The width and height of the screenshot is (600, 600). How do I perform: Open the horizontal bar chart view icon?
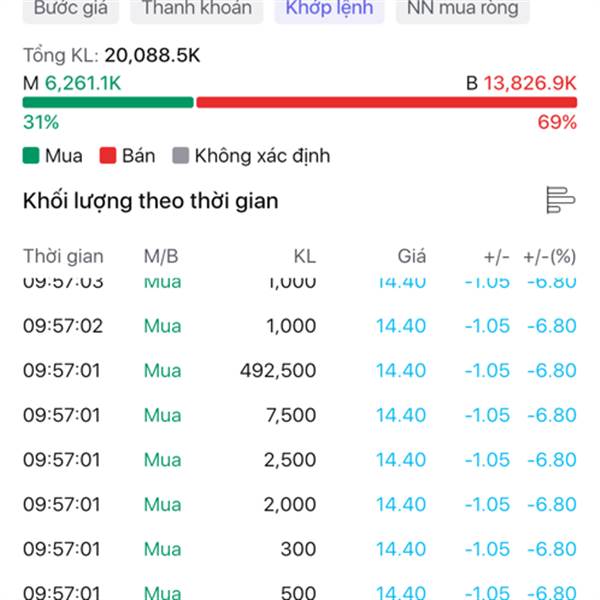point(560,200)
